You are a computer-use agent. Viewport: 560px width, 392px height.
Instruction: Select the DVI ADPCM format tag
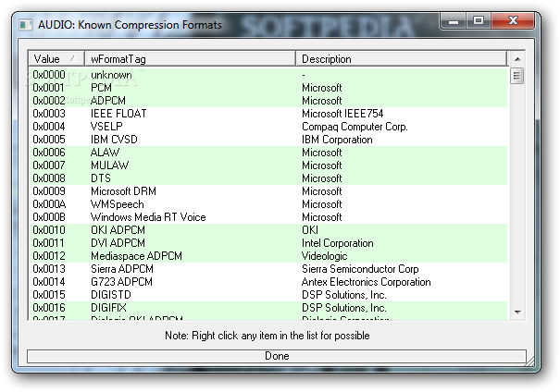tap(118, 243)
